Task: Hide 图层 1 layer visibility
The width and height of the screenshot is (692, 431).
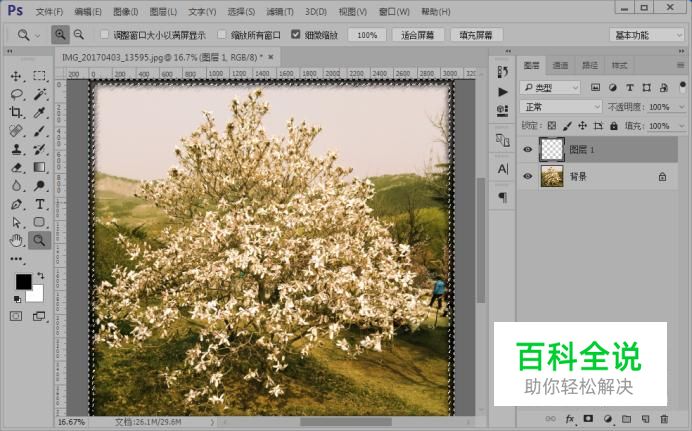Action: click(527, 150)
